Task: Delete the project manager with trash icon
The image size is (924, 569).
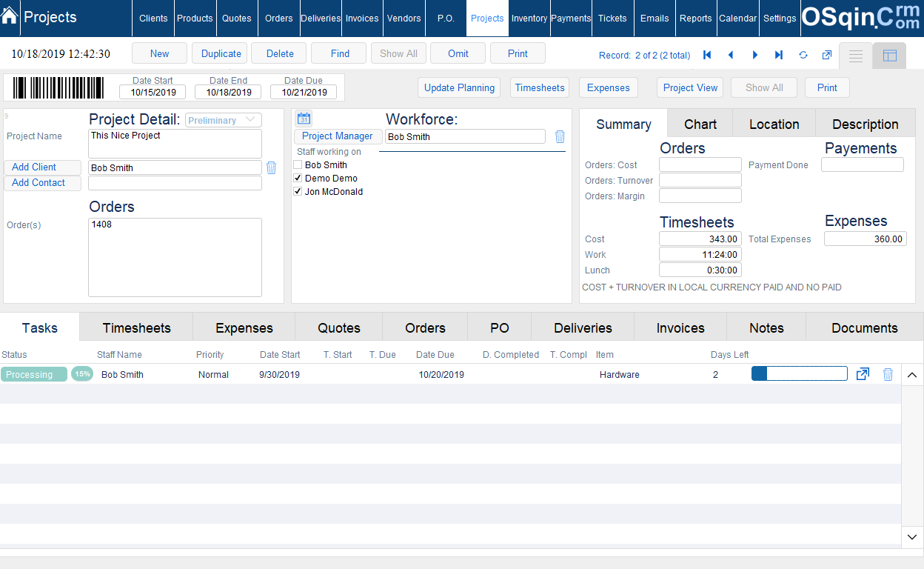Action: [x=560, y=136]
